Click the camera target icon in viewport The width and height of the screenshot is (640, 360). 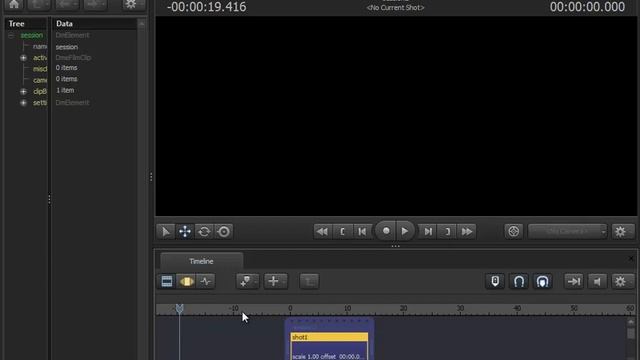point(513,232)
